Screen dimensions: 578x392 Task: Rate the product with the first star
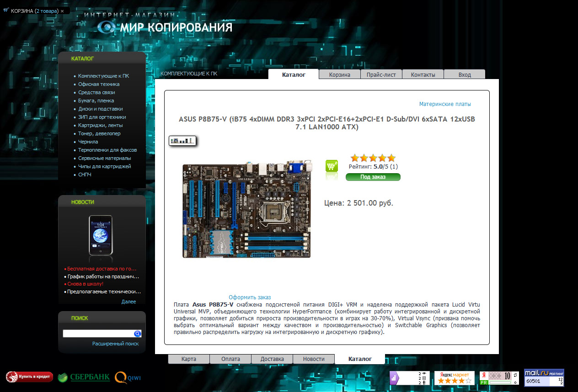click(x=355, y=158)
